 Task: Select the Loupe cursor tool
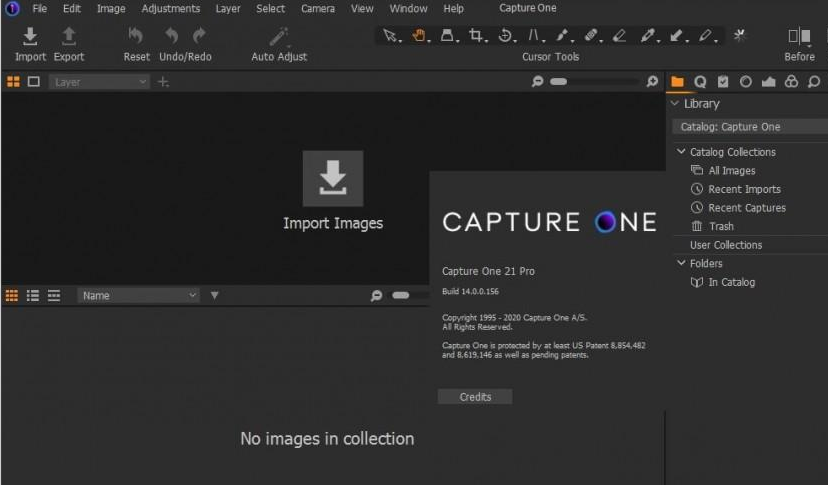pyautogui.click(x=448, y=35)
